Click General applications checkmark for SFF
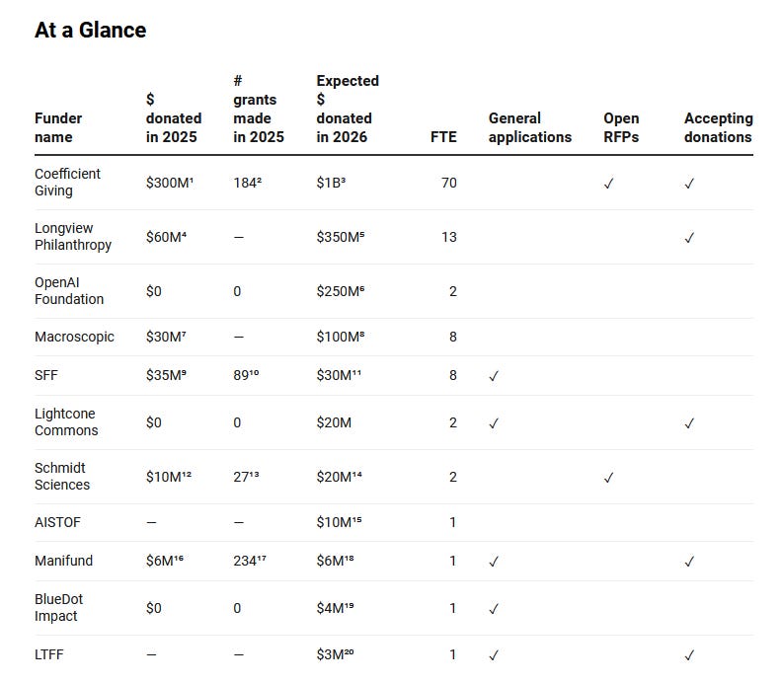Image resolution: width=784 pixels, height=684 pixels. point(494,376)
